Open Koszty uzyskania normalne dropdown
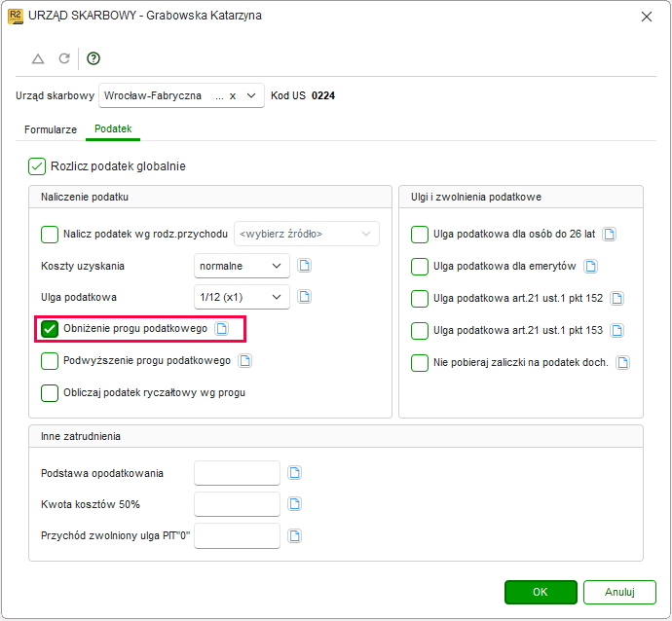 click(x=242, y=266)
